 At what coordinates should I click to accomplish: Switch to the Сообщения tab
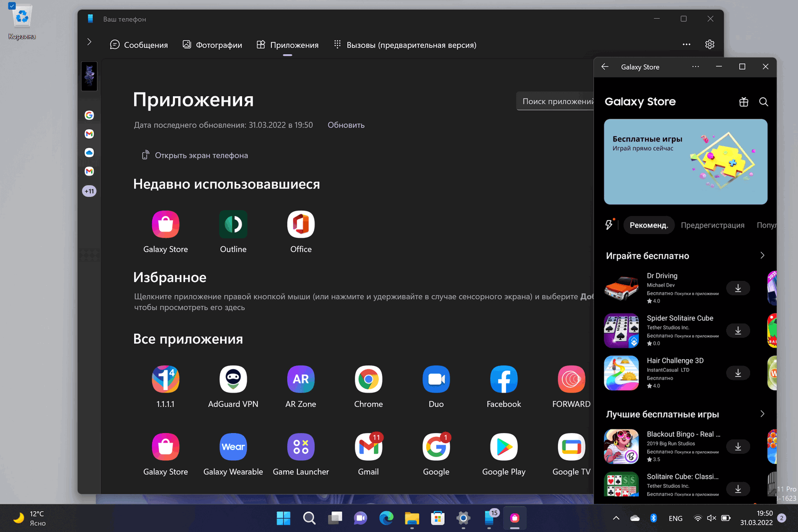point(139,45)
